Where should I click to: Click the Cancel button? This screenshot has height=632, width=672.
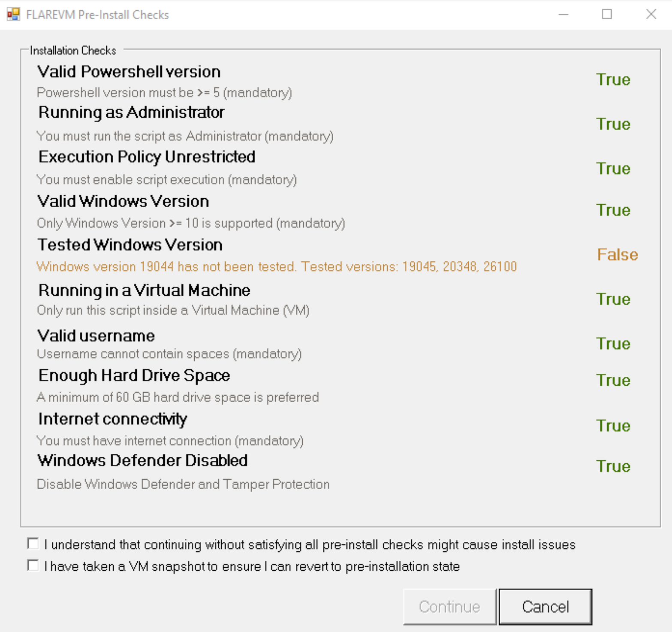545,607
